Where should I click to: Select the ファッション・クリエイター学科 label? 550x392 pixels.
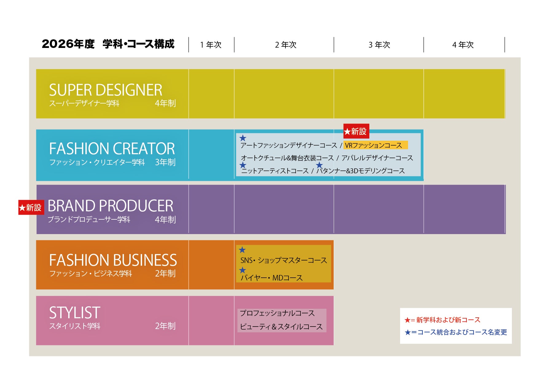click(97, 162)
